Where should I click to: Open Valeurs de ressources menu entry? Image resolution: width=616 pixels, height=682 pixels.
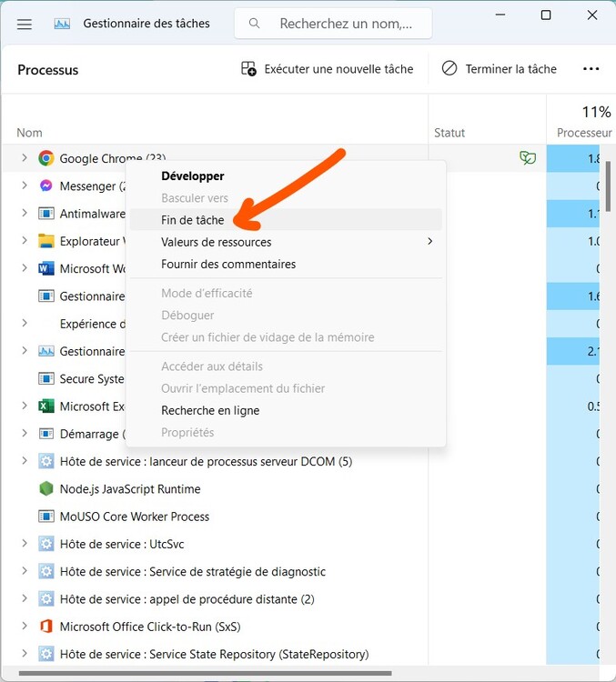tap(286, 242)
